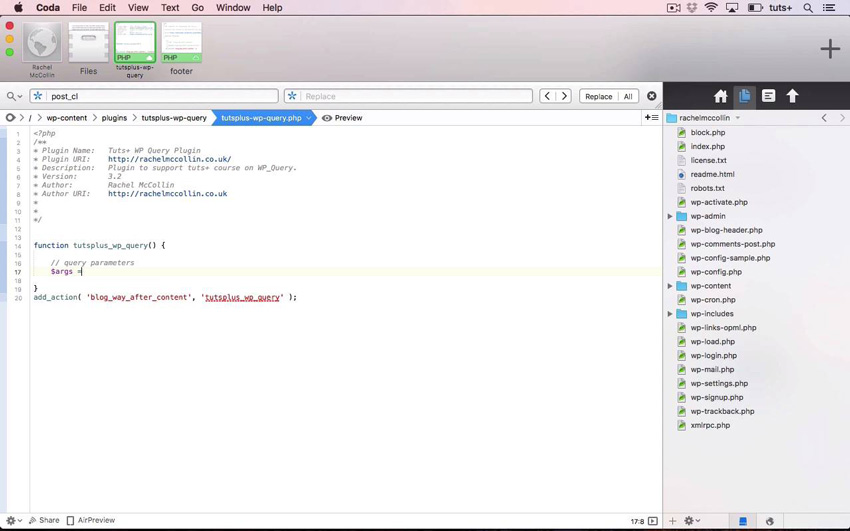Click the Publish upload arrow icon
The height and width of the screenshot is (531, 850).
coord(792,96)
